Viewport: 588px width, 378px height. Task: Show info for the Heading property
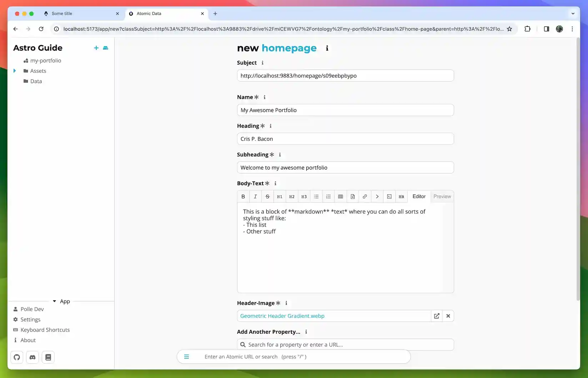point(271,126)
